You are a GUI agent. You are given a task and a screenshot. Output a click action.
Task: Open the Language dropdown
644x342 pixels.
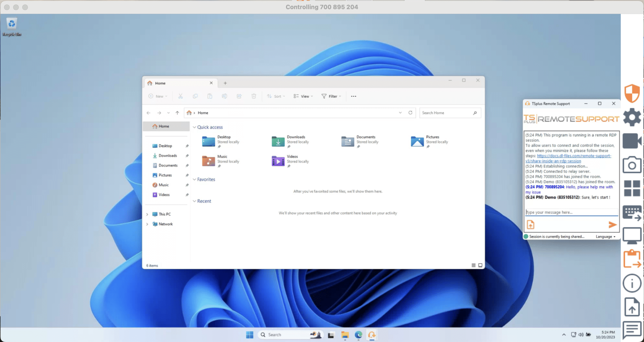tap(605, 236)
